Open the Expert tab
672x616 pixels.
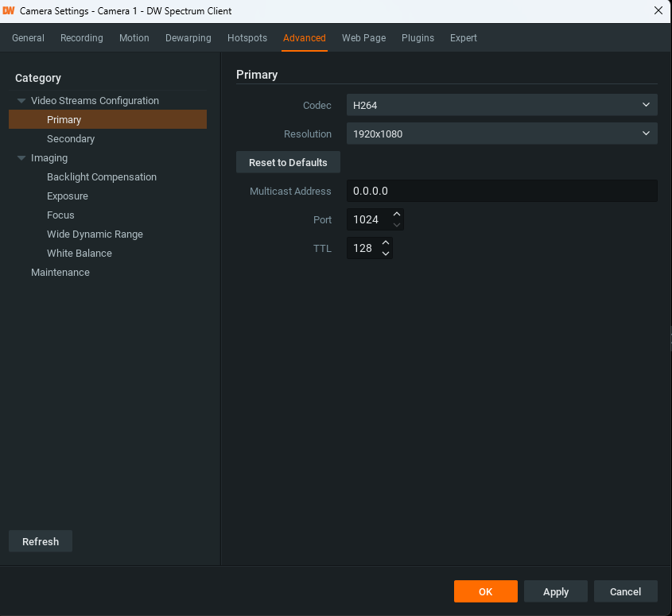[464, 37]
